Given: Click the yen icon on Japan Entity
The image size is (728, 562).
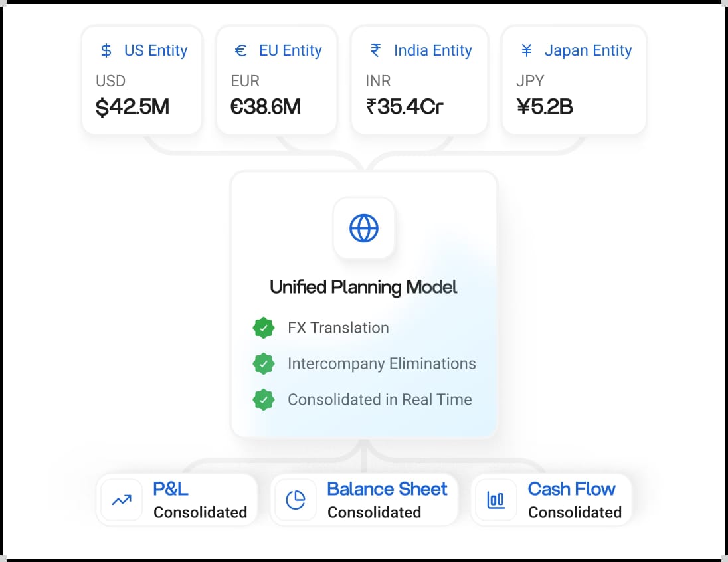Looking at the screenshot, I should (x=527, y=50).
